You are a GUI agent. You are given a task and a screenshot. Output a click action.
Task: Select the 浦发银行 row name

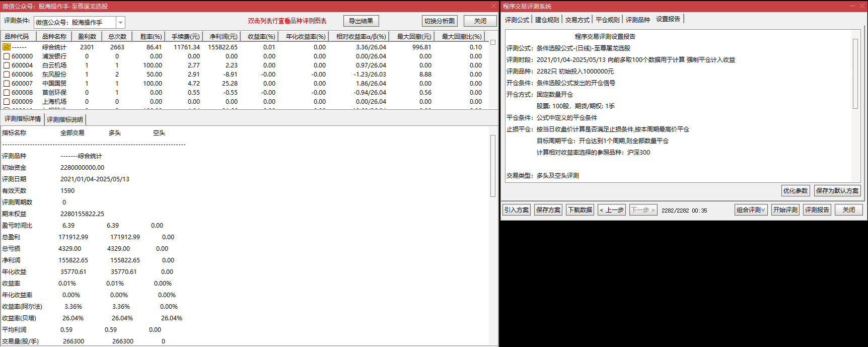(54, 56)
